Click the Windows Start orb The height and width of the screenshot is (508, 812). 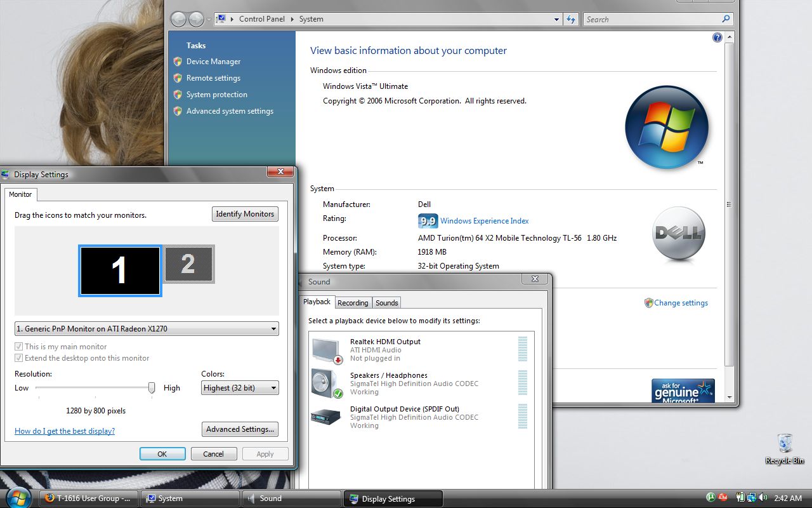coord(17,497)
